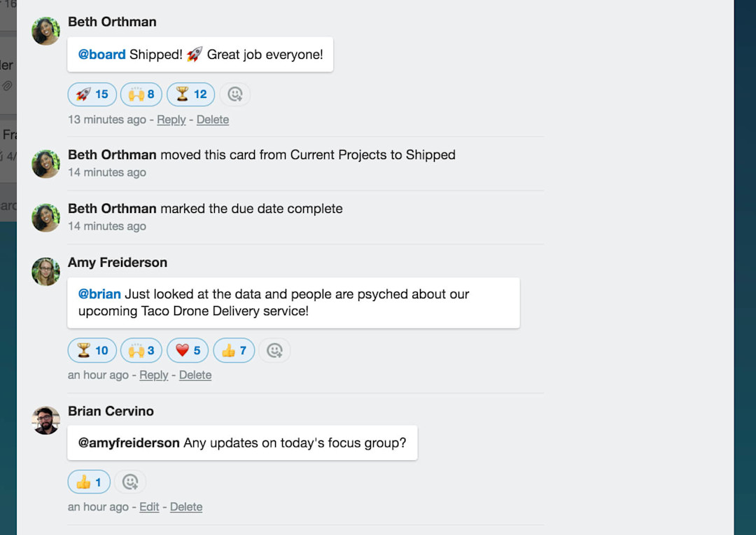Image resolution: width=756 pixels, height=535 pixels.
Task: Add a reaction to Brian's comment
Action: [x=130, y=481]
